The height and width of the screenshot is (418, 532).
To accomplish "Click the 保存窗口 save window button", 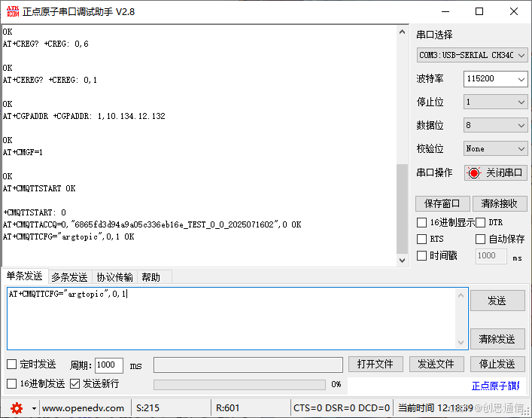I will [x=442, y=203].
